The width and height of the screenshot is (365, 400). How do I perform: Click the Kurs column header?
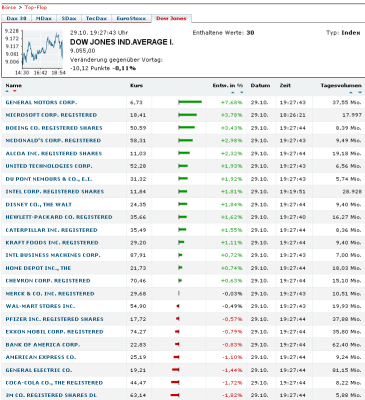[136, 86]
